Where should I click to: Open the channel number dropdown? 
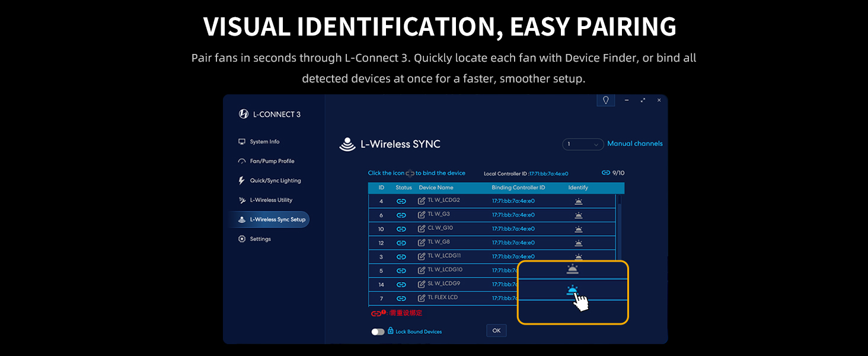coord(583,144)
